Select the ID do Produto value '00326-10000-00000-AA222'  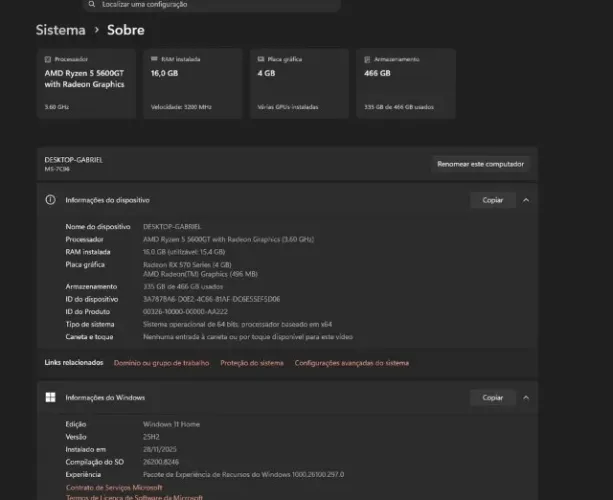185,312
